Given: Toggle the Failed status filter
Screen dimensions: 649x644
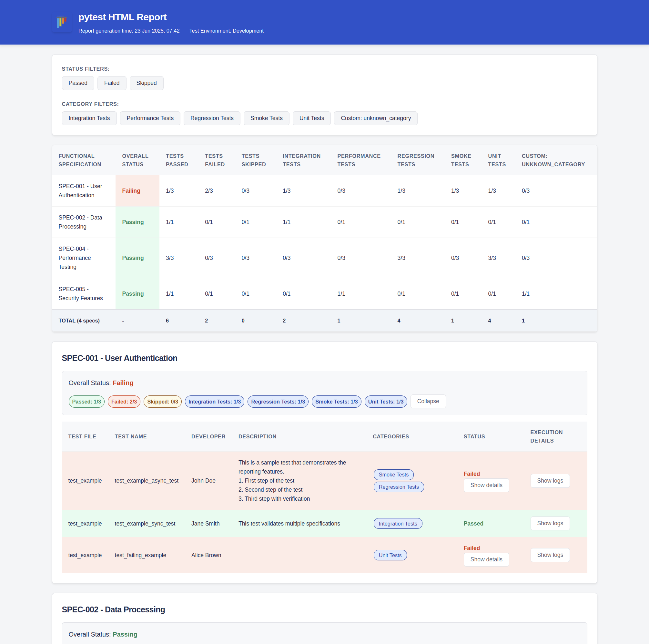Looking at the screenshot, I should (x=112, y=83).
